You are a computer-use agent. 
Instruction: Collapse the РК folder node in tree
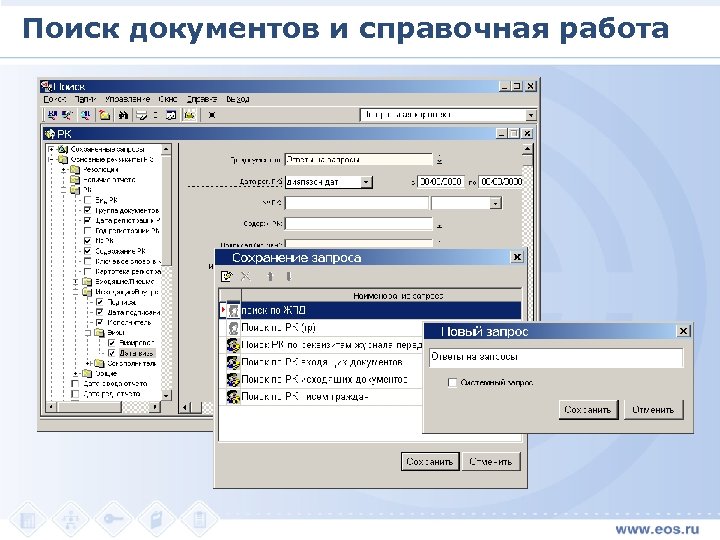(64, 190)
